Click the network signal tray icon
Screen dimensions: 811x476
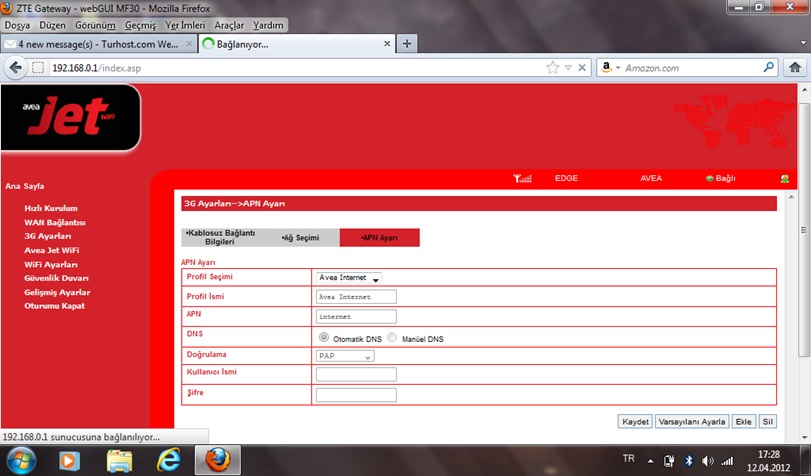(x=727, y=460)
